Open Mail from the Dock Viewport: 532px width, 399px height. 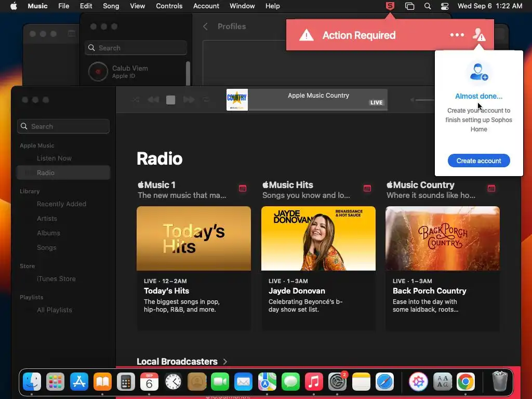coord(243,382)
